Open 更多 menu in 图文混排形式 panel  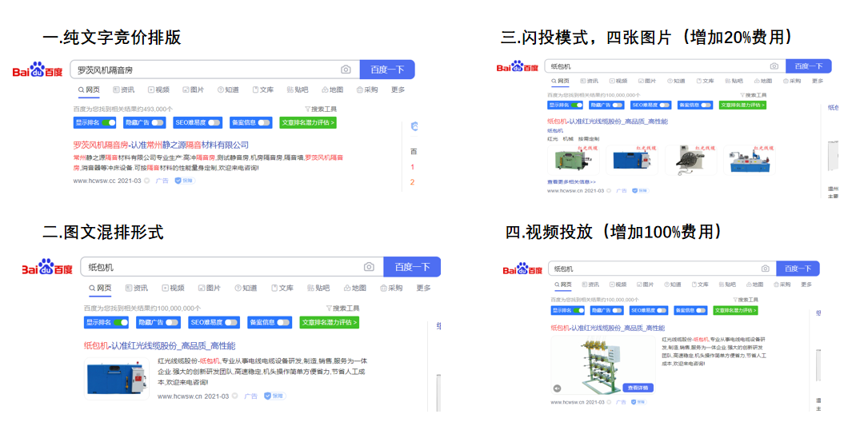423,289
